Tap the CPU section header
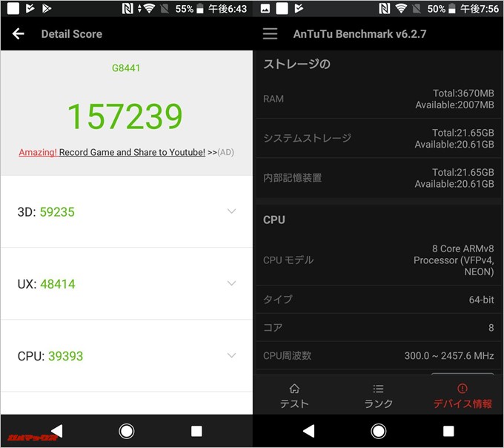The image size is (504, 448). tap(273, 220)
